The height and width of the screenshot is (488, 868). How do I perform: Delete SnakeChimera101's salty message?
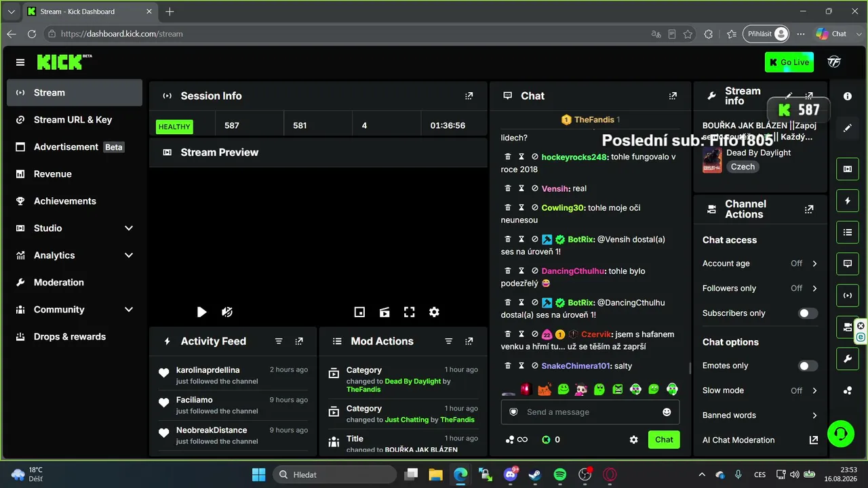[507, 366]
